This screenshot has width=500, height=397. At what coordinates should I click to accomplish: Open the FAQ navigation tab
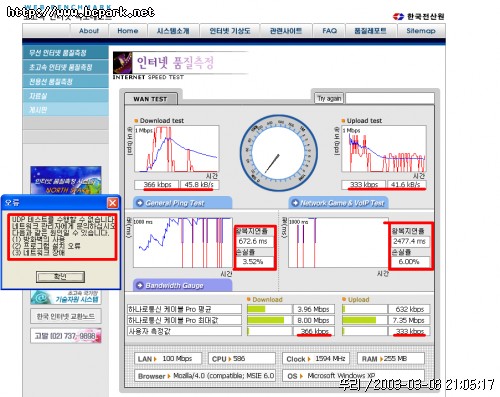[329, 31]
